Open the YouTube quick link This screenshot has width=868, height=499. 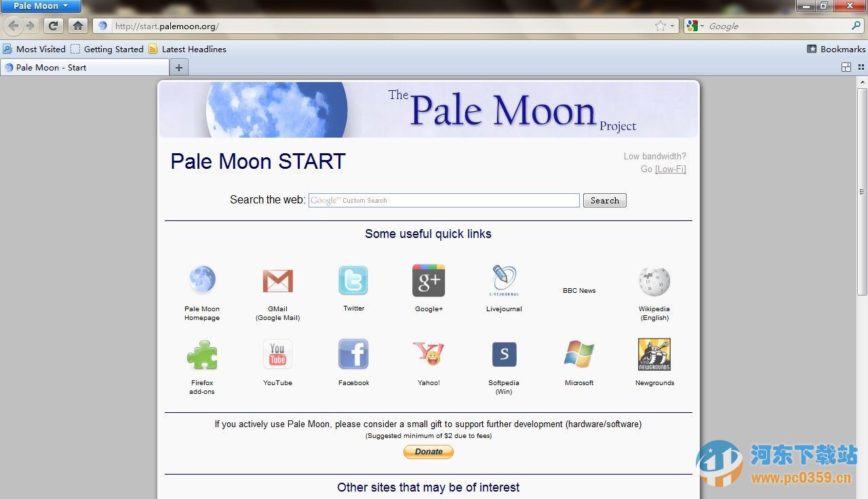[277, 354]
